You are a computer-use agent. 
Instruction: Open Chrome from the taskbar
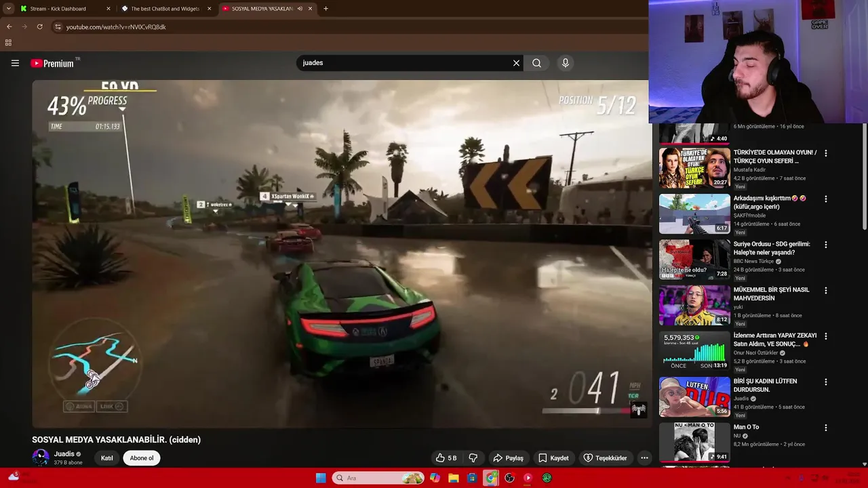point(491,478)
